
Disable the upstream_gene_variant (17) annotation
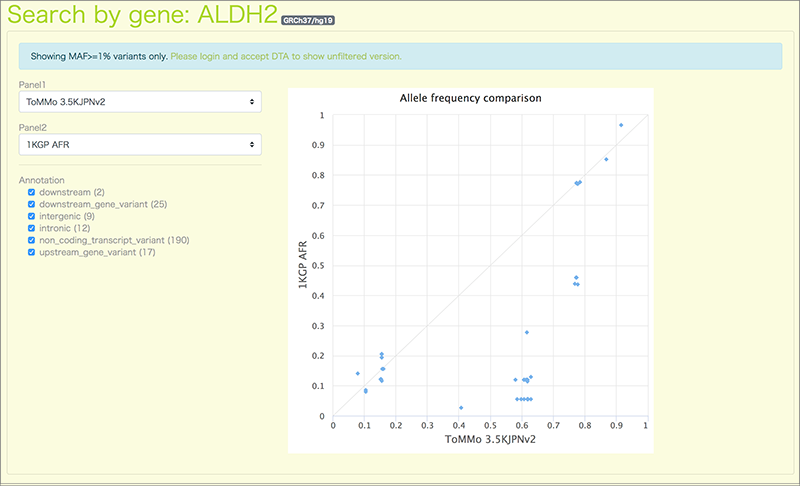pos(33,252)
